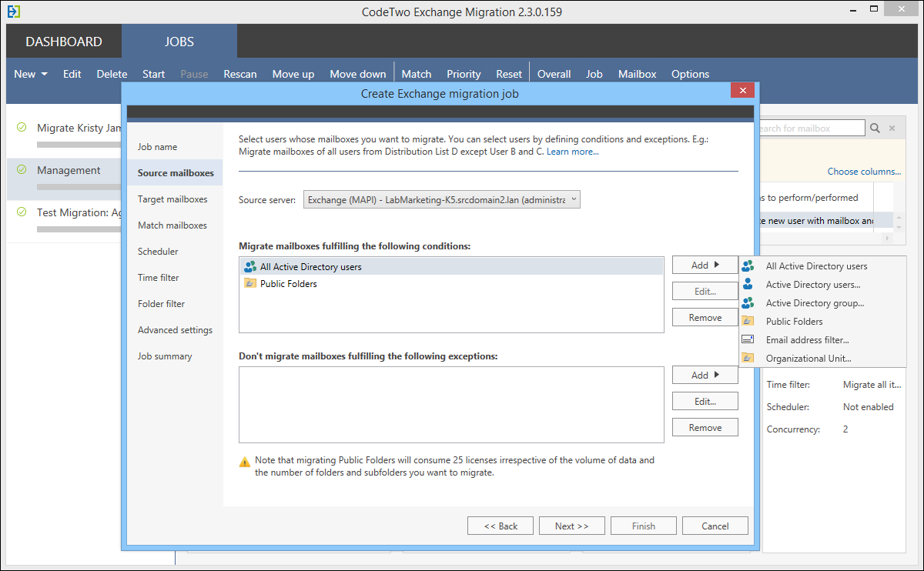Open the Source server combo box
Screen dimensions: 924x571
(x=441, y=199)
